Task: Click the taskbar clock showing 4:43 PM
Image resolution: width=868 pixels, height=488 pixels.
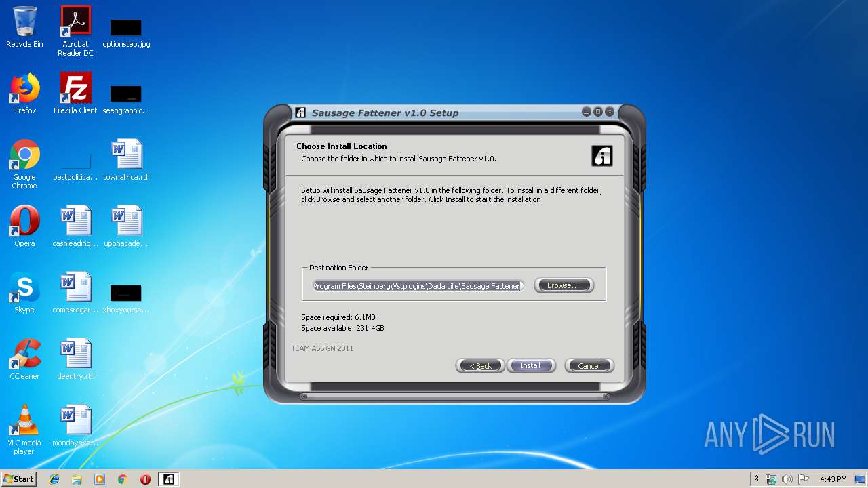Action: click(x=833, y=479)
